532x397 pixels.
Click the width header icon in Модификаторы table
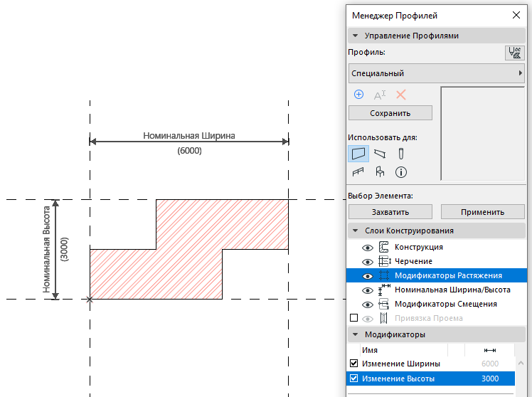click(x=490, y=350)
